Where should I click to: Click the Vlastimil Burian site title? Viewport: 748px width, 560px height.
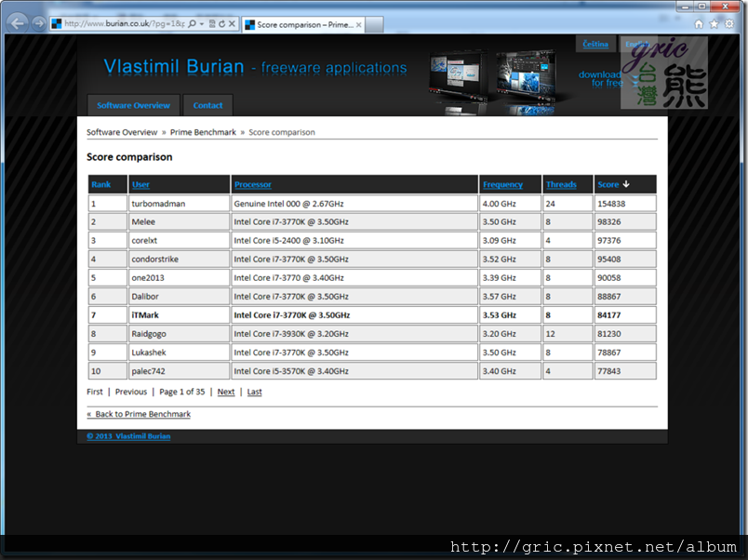[174, 66]
